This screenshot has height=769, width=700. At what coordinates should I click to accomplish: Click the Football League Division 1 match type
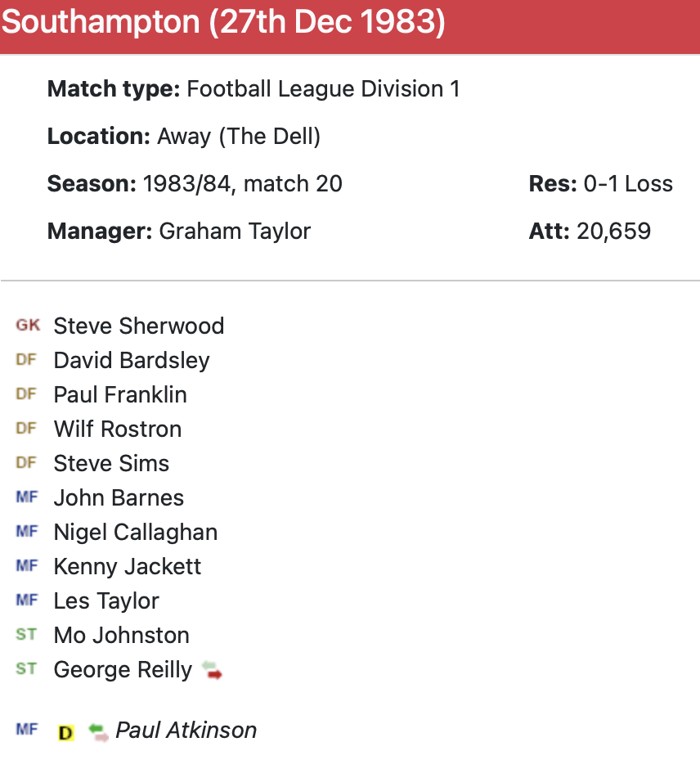click(323, 88)
